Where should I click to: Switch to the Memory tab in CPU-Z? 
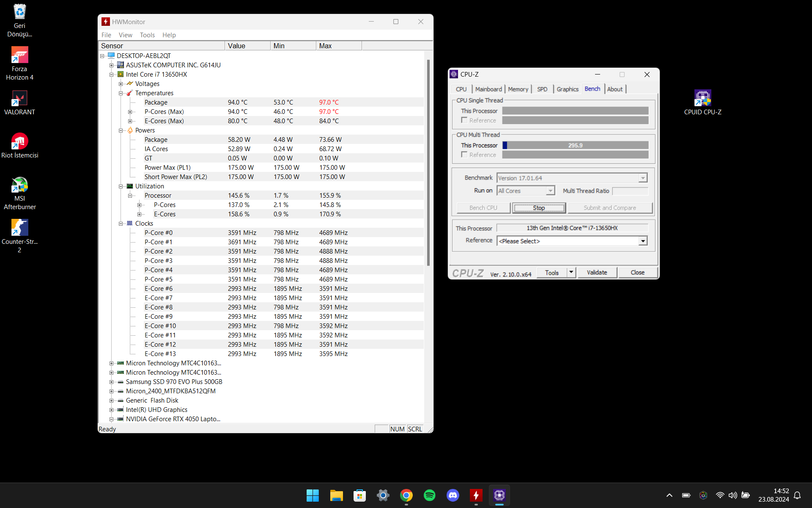click(518, 89)
